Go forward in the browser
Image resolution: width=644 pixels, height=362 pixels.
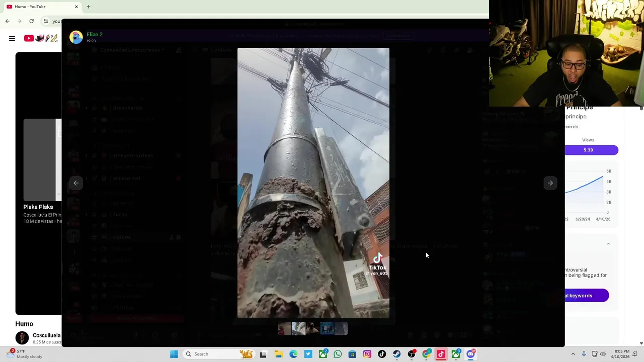19,21
